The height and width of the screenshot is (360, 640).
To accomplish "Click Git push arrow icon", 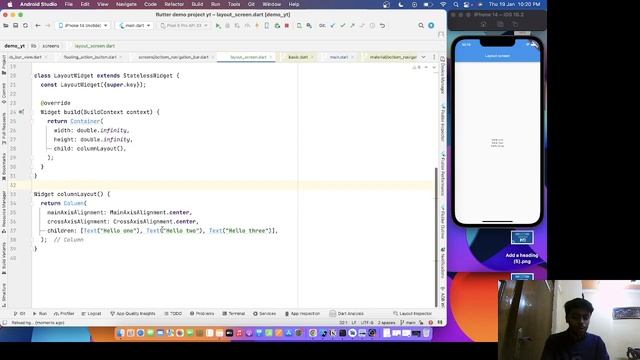I will tap(352, 25).
